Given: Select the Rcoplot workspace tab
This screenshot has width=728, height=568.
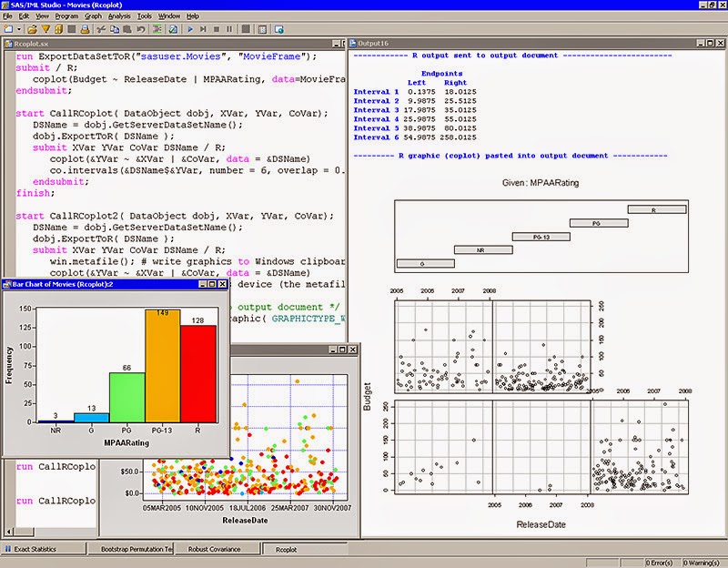Looking at the screenshot, I should tap(305, 549).
